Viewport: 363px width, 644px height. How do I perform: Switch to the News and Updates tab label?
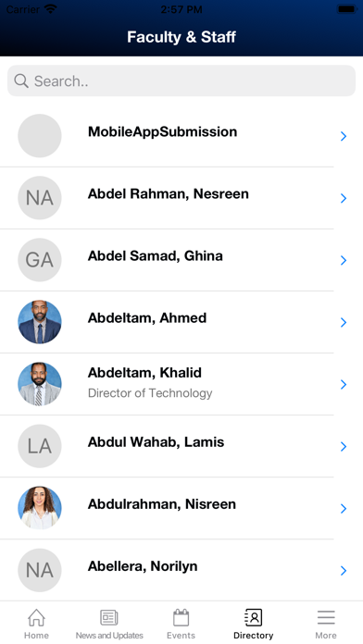109,636
